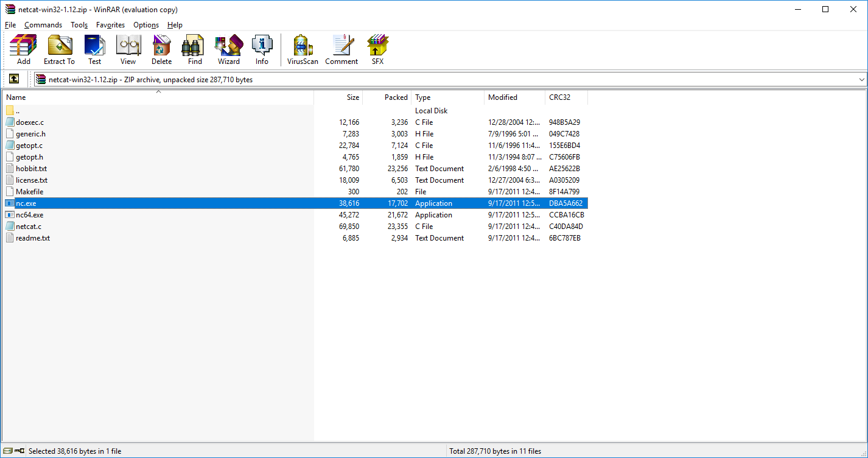Image resolution: width=868 pixels, height=458 pixels.
Task: Open the Options menu
Action: click(x=146, y=25)
